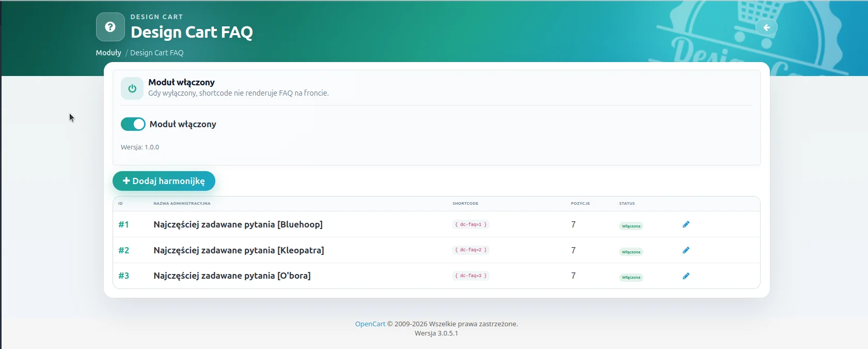Image resolution: width=868 pixels, height=349 pixels.
Task: Click the Pozycje column header
Action: click(x=580, y=204)
